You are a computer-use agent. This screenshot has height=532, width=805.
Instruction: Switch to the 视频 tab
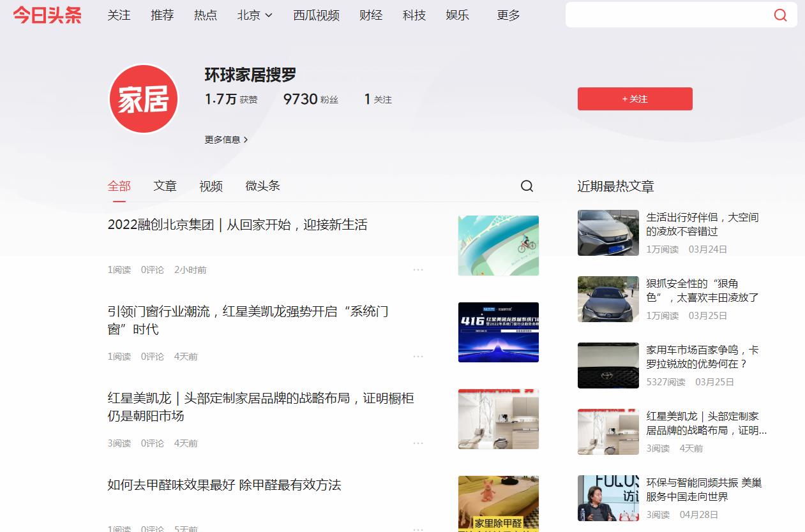211,186
